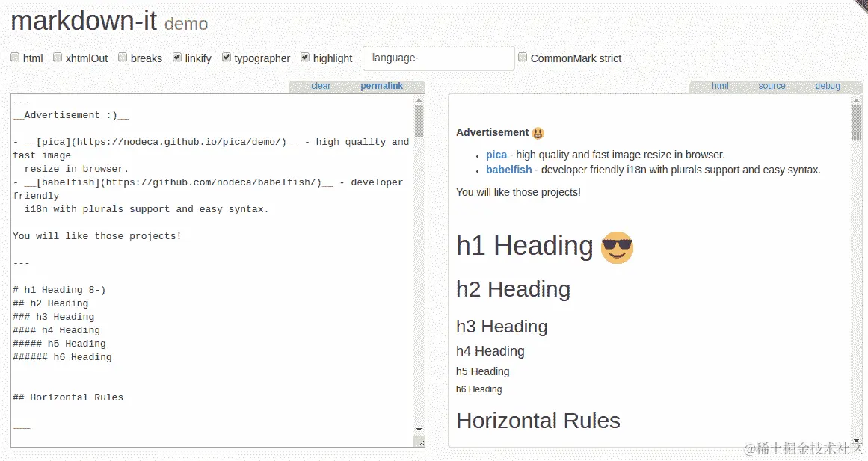Click the rendered h5 Heading in preview
The image size is (868, 461).
(483, 371)
